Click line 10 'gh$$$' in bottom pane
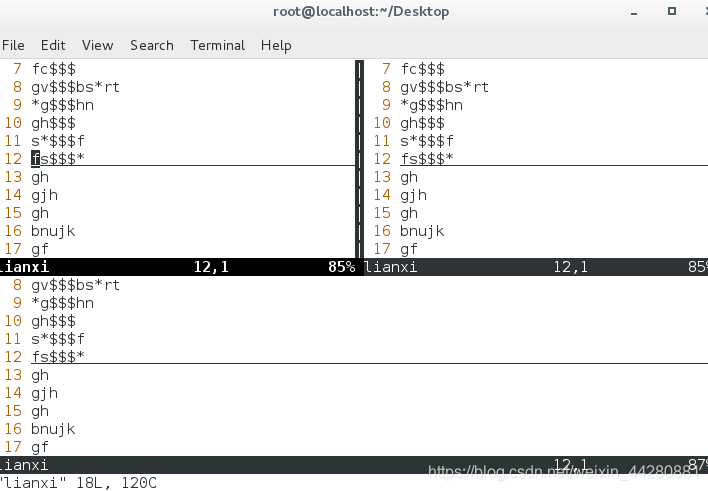Image resolution: width=708 pixels, height=491 pixels. pyautogui.click(x=53, y=321)
